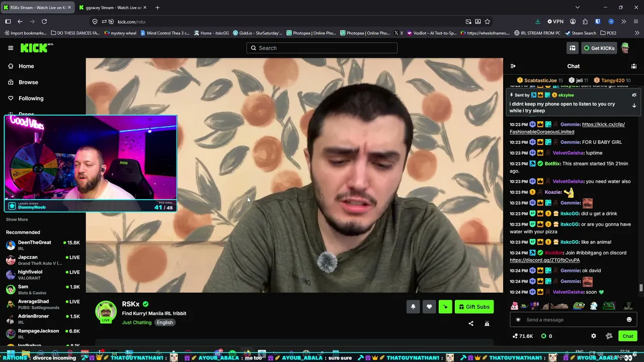644x362 pixels.
Task: Open DeenTheGreat recommended channel
Action: (x=43, y=245)
